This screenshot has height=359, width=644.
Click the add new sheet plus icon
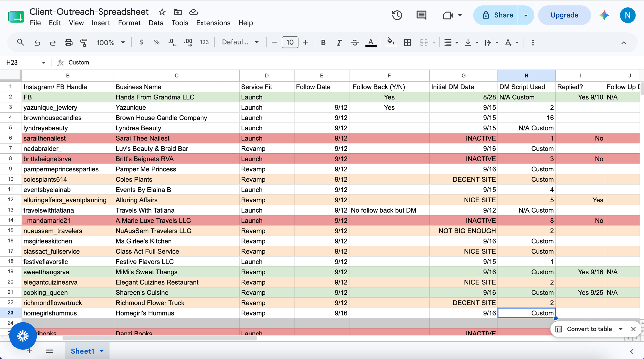tap(30, 351)
